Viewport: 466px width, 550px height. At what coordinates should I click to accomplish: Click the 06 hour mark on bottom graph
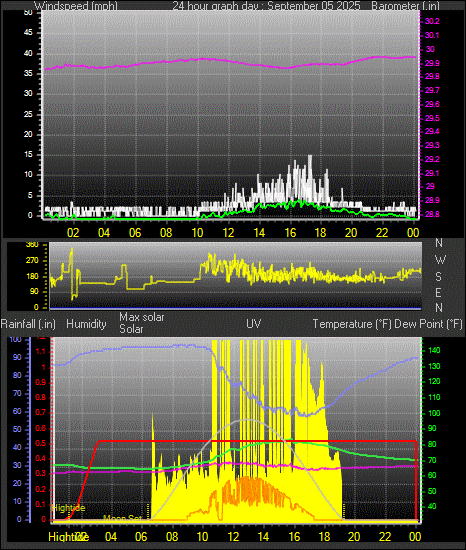coord(141,536)
